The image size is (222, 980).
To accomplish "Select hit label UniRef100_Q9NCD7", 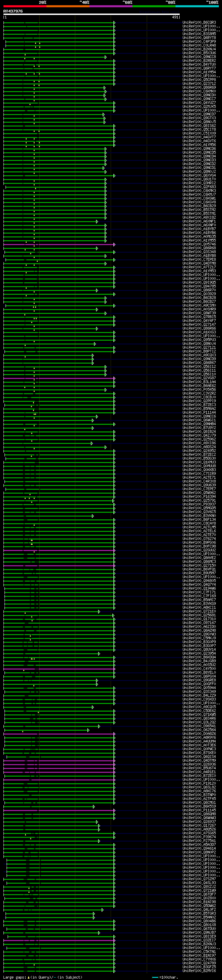I will point(199,114).
